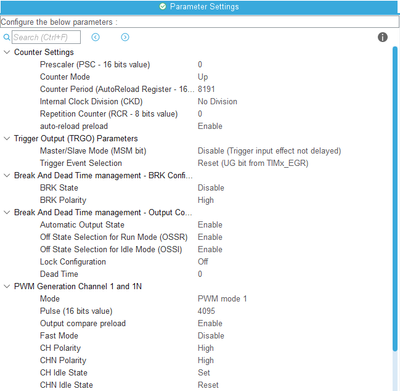Select the CHN Idle State label
400x391 pixels.
(x=66, y=385)
